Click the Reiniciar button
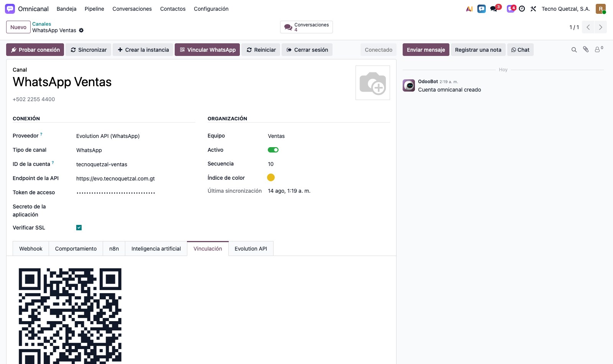 click(x=261, y=50)
